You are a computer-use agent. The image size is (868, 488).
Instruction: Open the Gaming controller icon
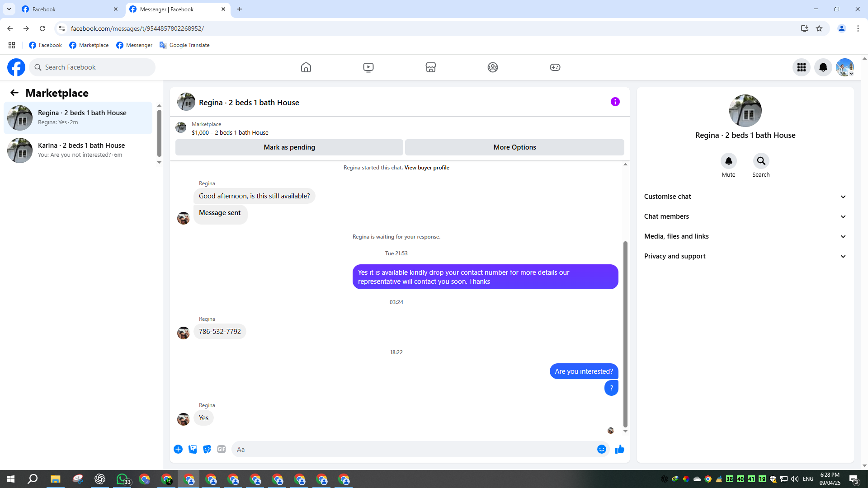tap(555, 67)
